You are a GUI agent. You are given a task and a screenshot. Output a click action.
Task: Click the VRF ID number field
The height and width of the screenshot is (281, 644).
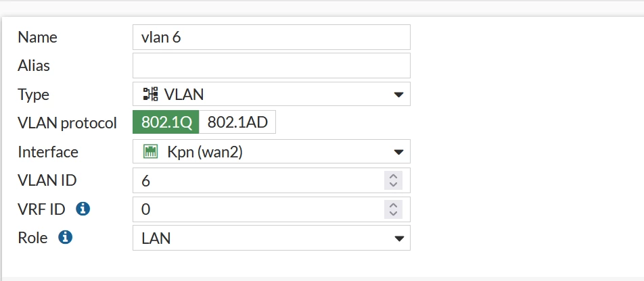(x=271, y=209)
